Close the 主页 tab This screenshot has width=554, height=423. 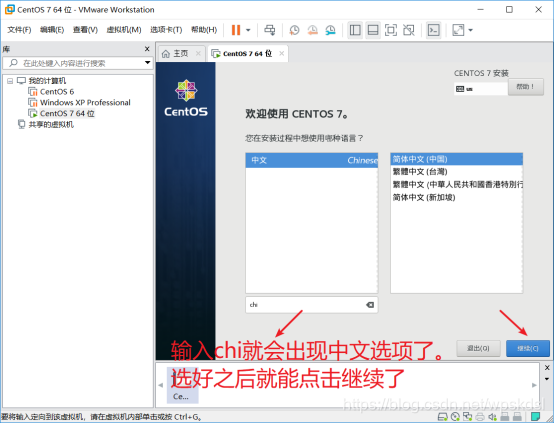coord(198,54)
